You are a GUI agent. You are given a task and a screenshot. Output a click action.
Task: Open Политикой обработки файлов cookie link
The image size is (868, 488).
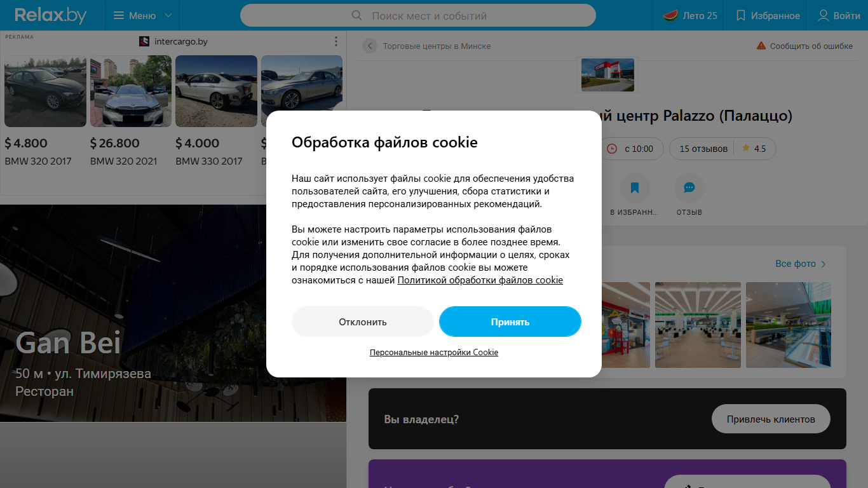480,280
